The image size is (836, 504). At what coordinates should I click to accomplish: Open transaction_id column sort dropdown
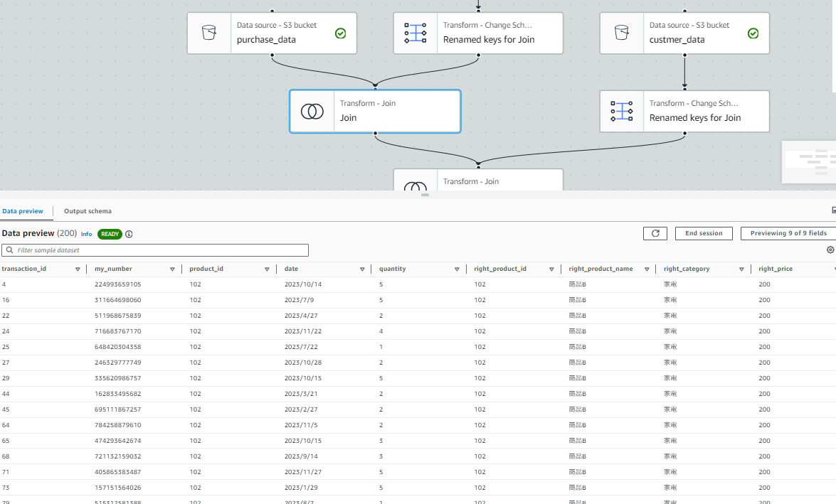point(78,269)
